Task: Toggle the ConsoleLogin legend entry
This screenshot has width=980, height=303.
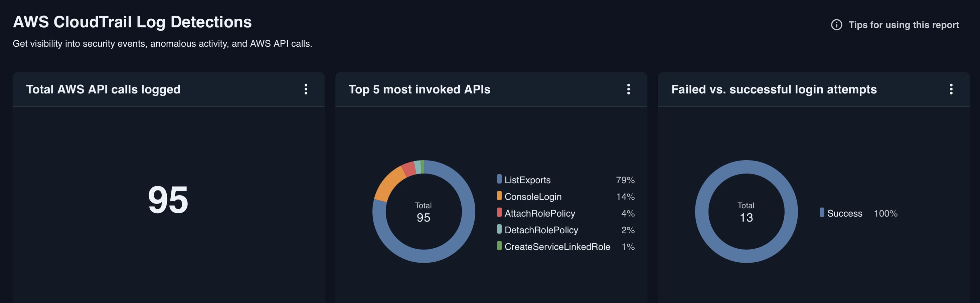Action: 533,197
